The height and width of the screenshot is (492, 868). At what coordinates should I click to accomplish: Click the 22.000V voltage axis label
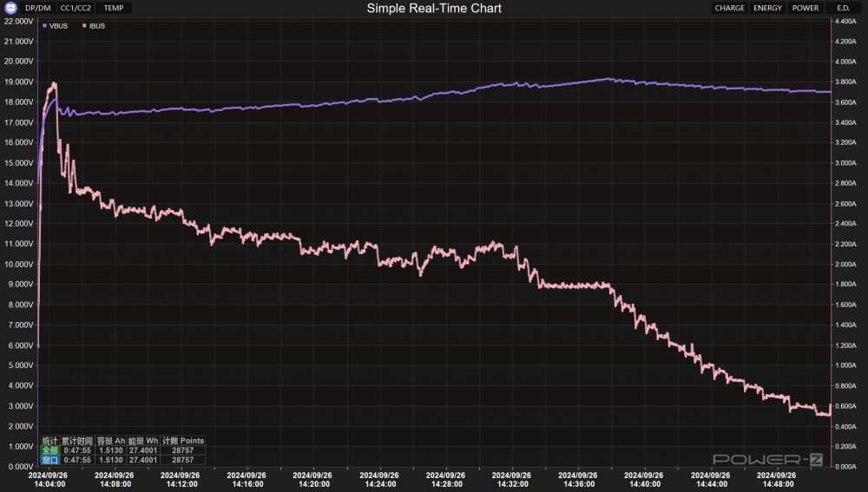19,22
